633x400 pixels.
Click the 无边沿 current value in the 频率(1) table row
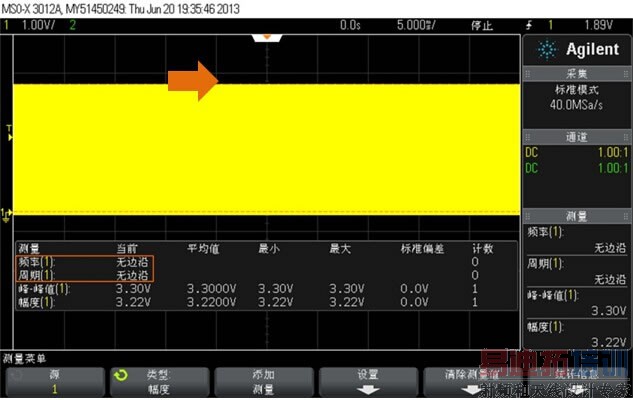point(132,262)
